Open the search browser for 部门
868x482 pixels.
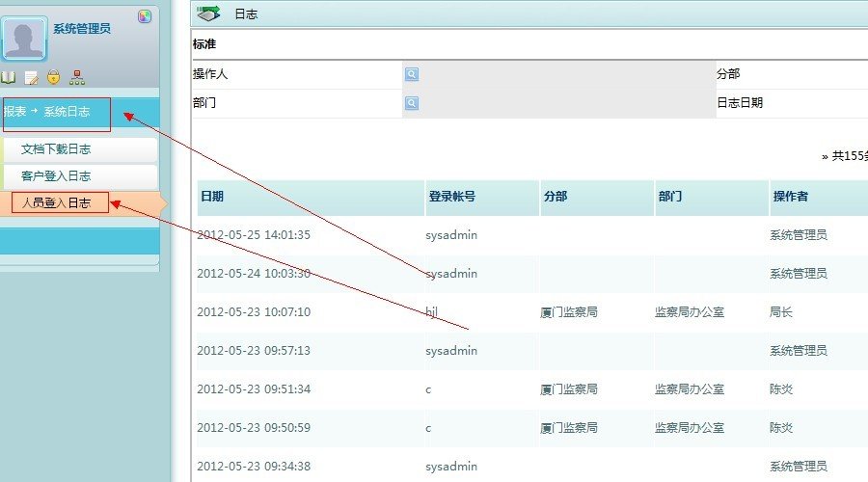[411, 103]
